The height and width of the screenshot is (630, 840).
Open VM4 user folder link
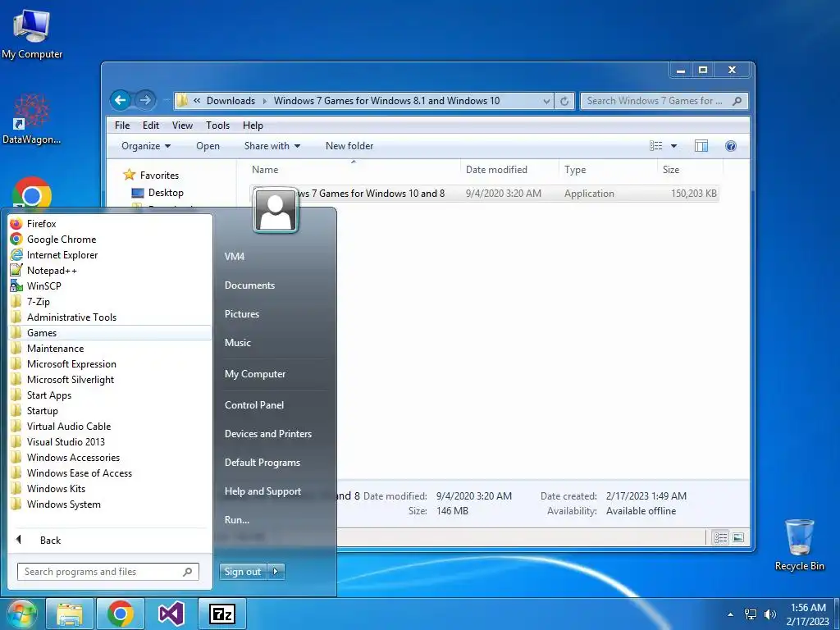(x=234, y=256)
